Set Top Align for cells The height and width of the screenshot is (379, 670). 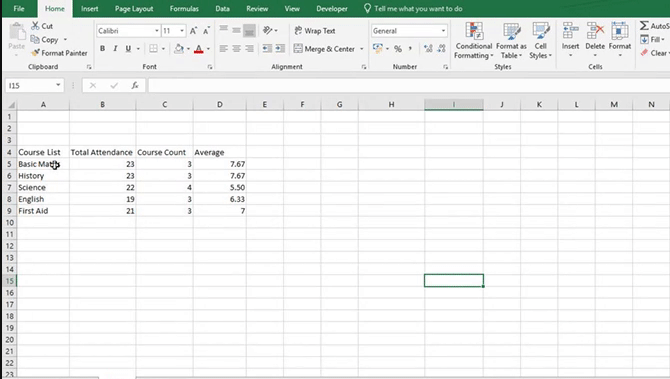point(223,30)
